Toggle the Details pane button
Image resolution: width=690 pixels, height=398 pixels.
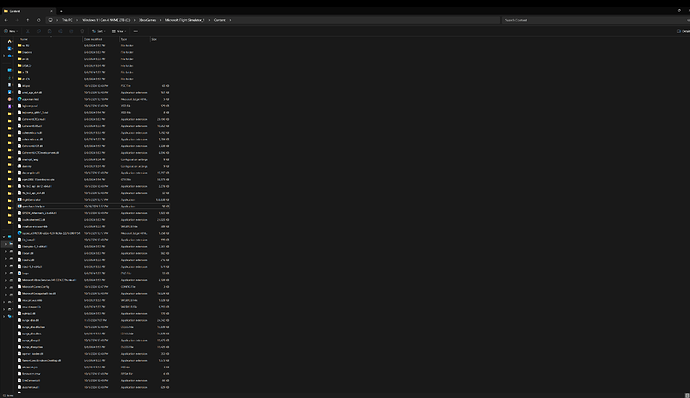(683, 31)
